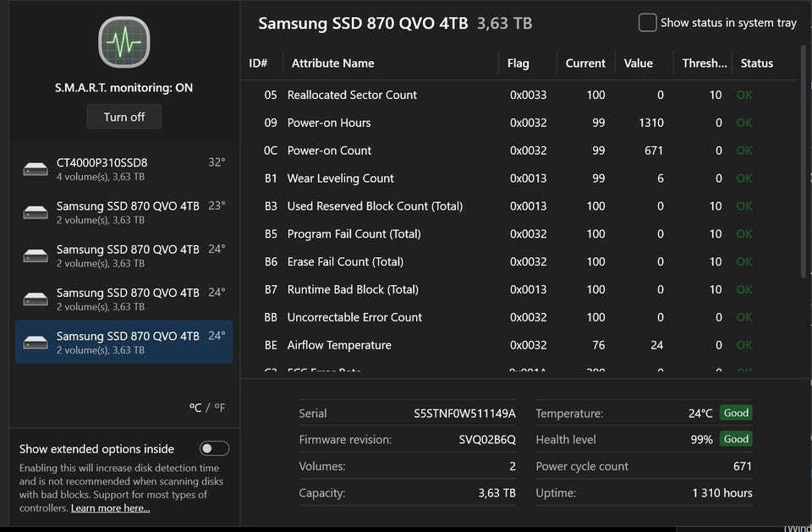
Task: Toggle Show extended options inside switch
Action: [x=214, y=448]
